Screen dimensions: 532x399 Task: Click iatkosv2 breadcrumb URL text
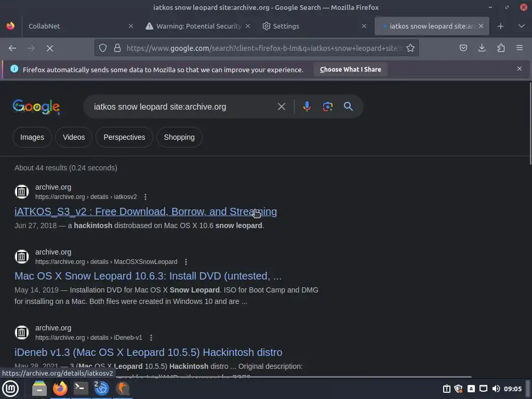click(x=86, y=197)
